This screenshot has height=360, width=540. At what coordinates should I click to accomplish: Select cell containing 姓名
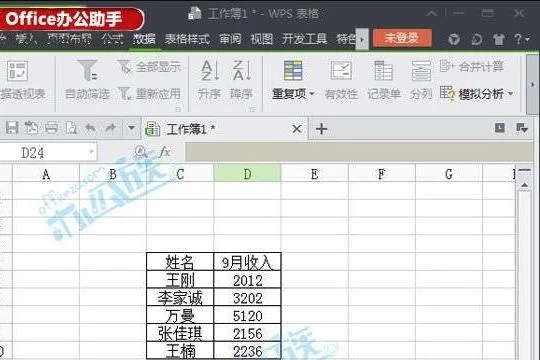tap(180, 262)
